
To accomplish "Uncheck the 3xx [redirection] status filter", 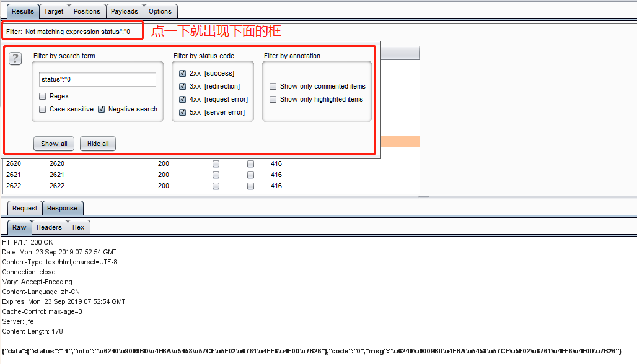I will click(182, 87).
